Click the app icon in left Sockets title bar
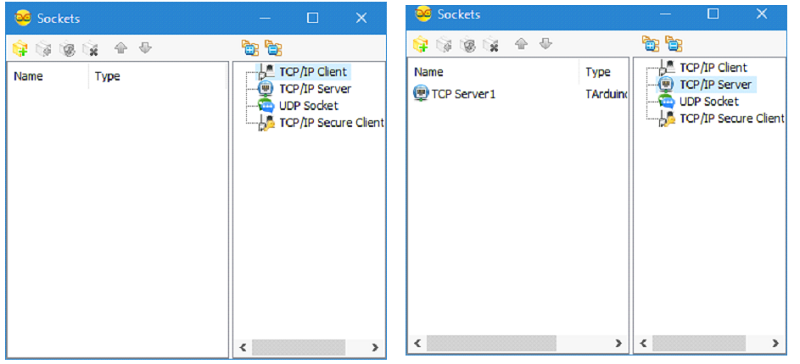 (23, 18)
